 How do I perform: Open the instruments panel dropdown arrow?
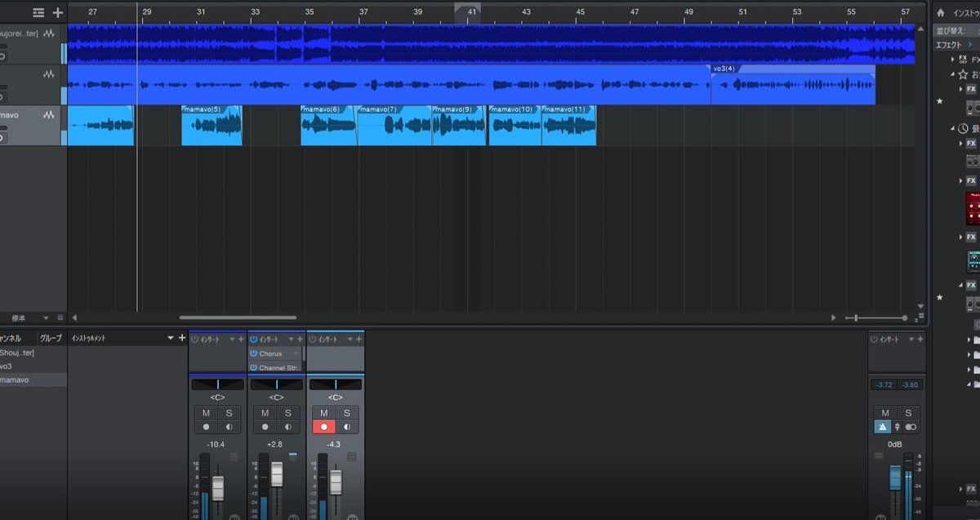point(171,338)
